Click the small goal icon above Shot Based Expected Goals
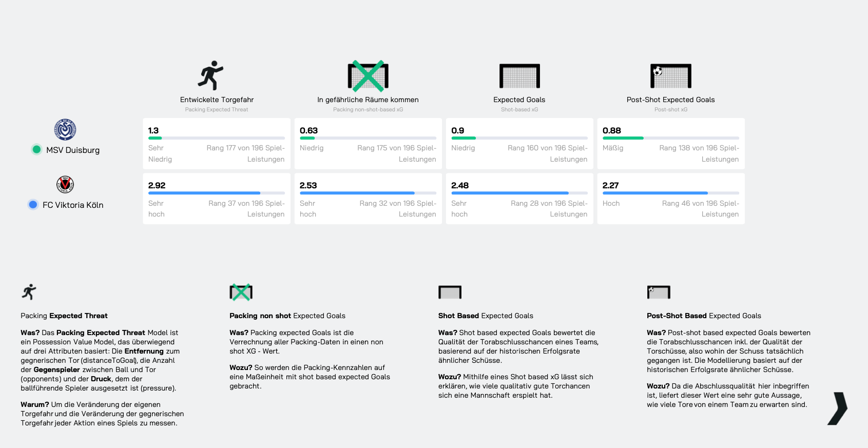Viewport: 868px width, 448px height. [450, 293]
